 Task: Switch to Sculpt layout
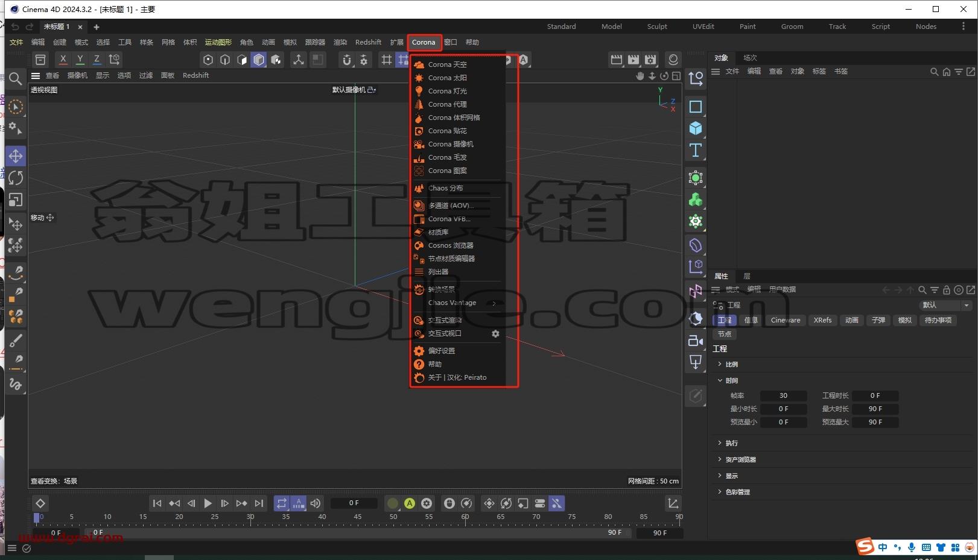coord(657,27)
